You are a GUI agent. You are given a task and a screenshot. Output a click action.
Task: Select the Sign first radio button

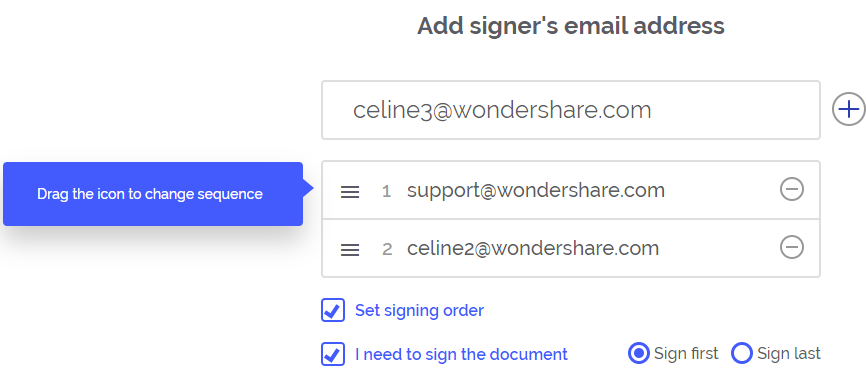pyautogui.click(x=638, y=353)
